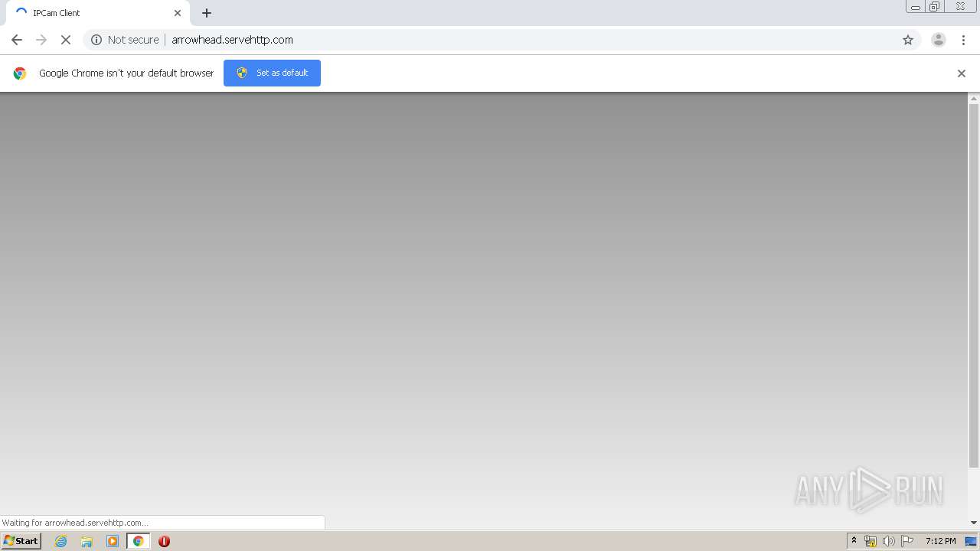This screenshot has width=980, height=551.
Task: Close the IPCam Client tab
Action: tap(178, 13)
